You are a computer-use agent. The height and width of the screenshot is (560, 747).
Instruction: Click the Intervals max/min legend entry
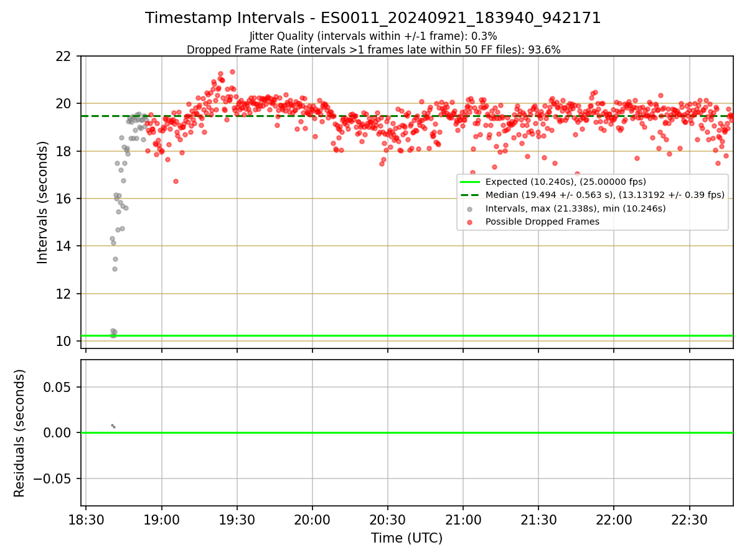click(576, 208)
